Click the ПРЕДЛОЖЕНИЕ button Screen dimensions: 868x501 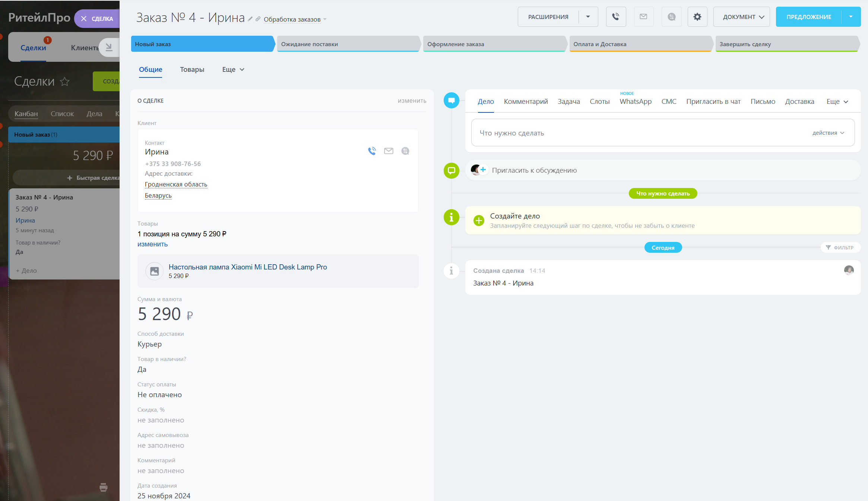808,17
